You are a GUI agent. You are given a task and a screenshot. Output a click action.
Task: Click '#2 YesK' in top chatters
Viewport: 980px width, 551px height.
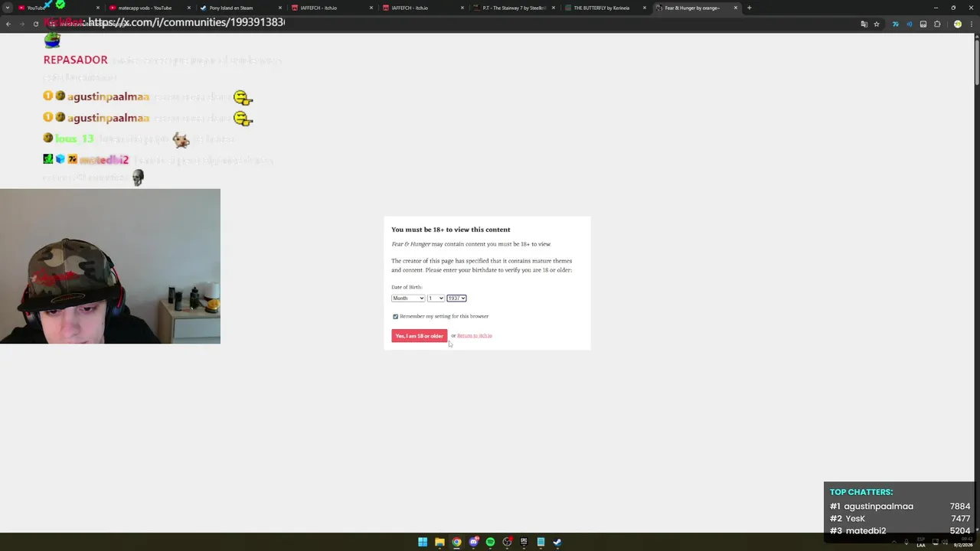[x=848, y=518]
